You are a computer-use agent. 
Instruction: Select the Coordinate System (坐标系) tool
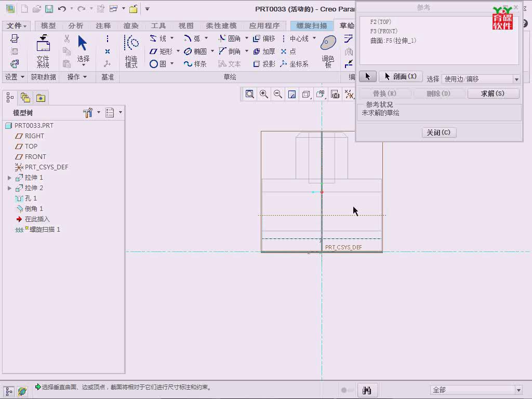pyautogui.click(x=295, y=64)
